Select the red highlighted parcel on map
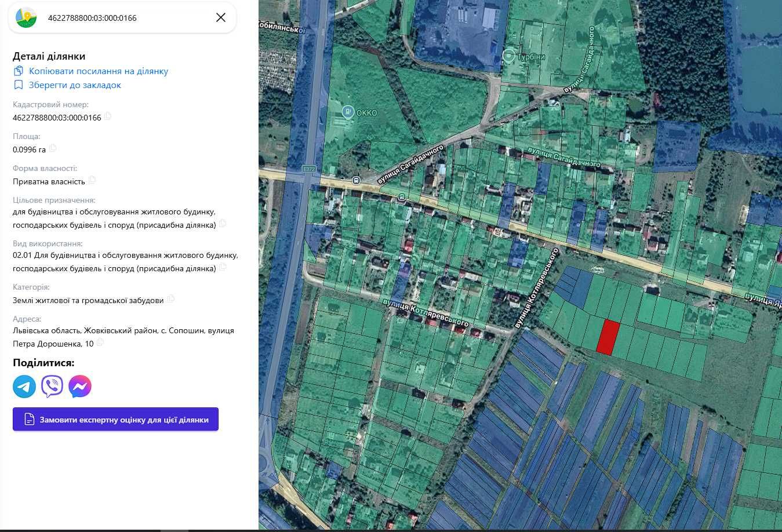This screenshot has width=782, height=532. (608, 337)
